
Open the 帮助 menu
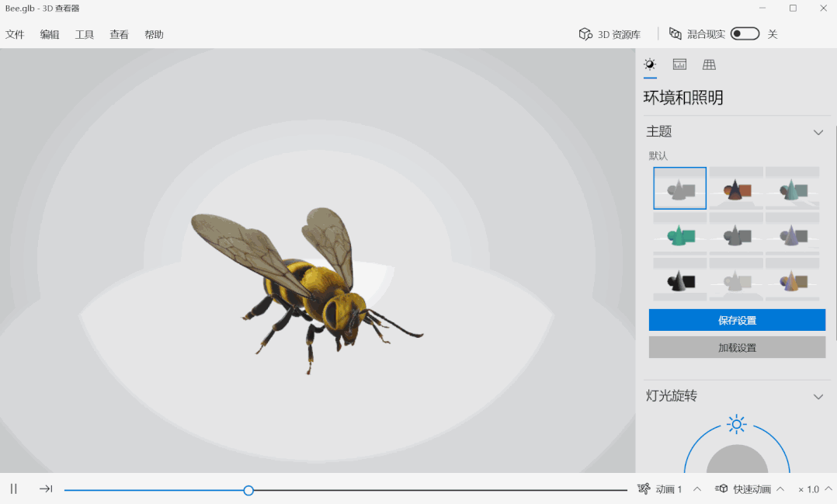coord(154,35)
